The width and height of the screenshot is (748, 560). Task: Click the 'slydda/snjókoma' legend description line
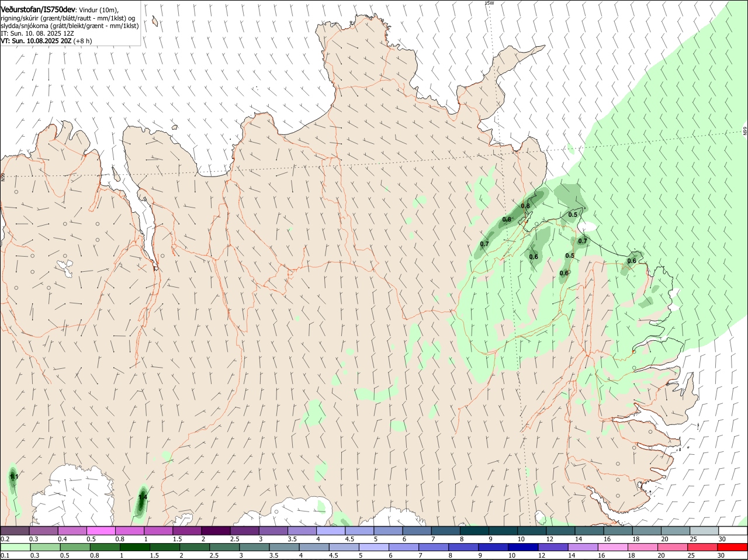(x=70, y=26)
